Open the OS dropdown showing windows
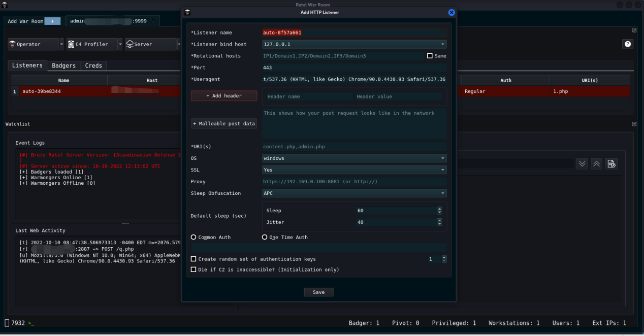 (355, 158)
